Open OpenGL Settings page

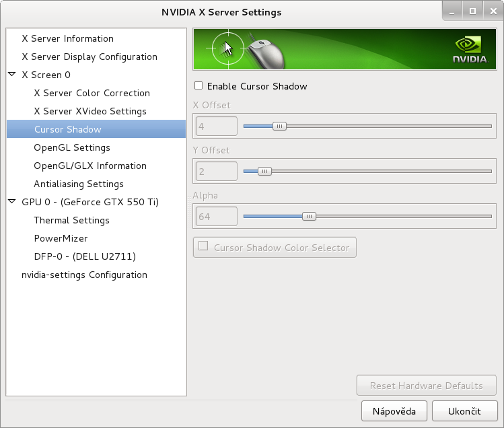72,147
